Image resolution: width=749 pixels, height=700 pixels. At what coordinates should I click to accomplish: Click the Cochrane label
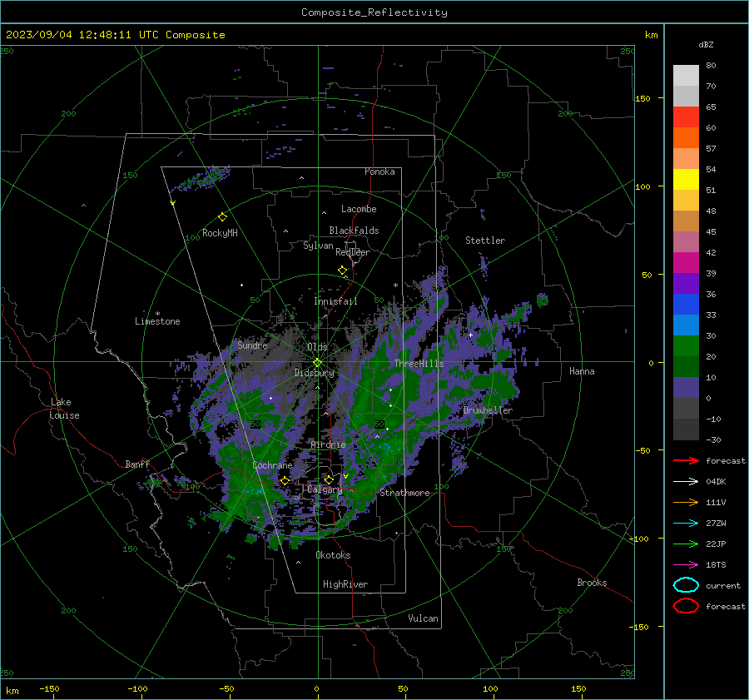[272, 465]
